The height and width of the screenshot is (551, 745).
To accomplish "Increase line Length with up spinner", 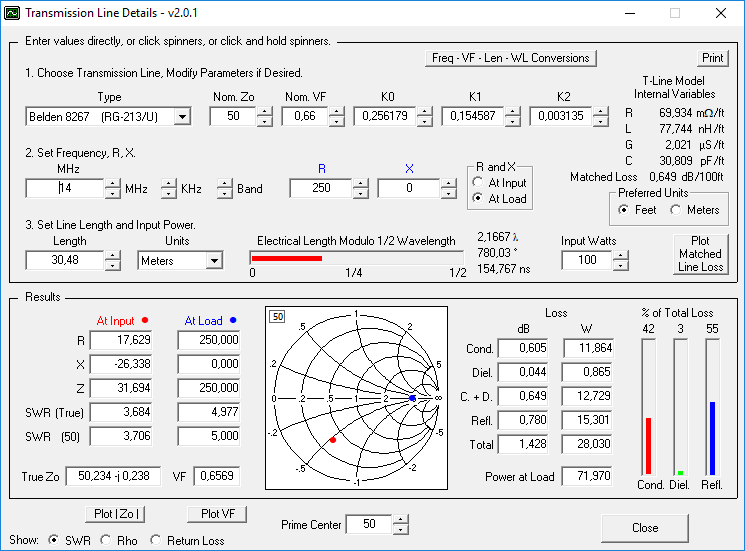I will (113, 256).
